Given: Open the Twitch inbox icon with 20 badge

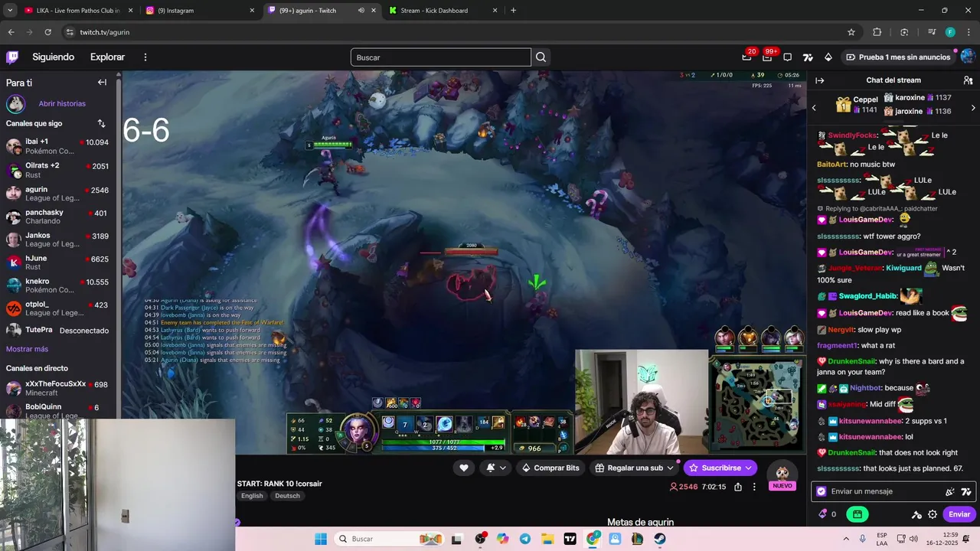Looking at the screenshot, I should tap(747, 57).
